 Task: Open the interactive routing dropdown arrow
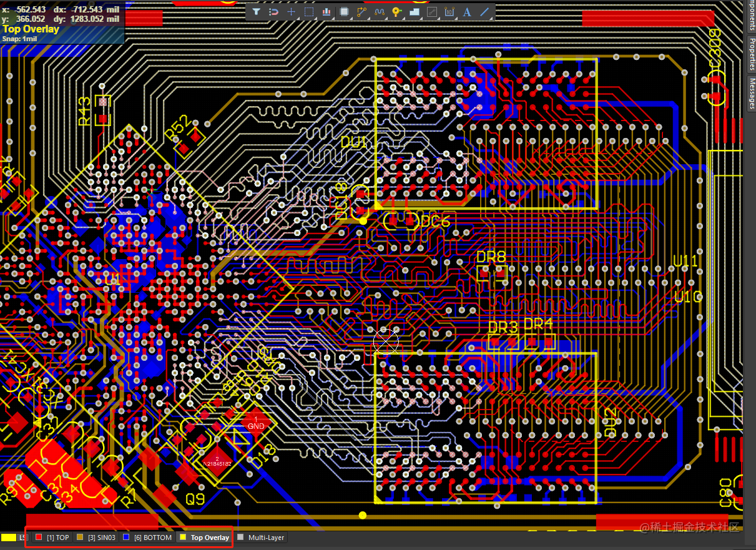368,17
